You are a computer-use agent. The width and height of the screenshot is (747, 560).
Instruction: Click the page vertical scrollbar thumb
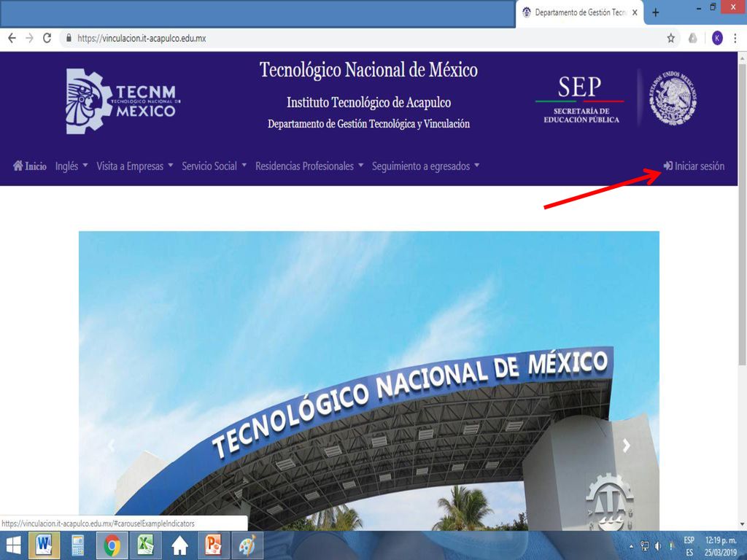coord(742,214)
